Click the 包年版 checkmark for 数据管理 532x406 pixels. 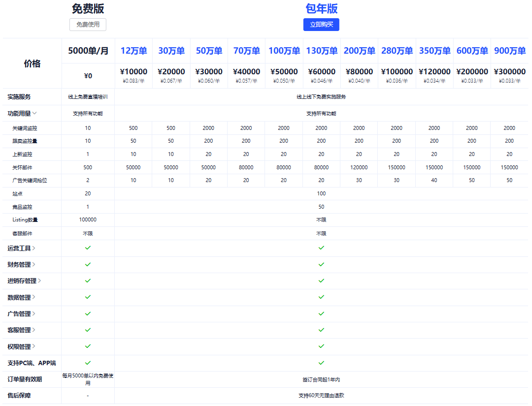[x=321, y=297]
